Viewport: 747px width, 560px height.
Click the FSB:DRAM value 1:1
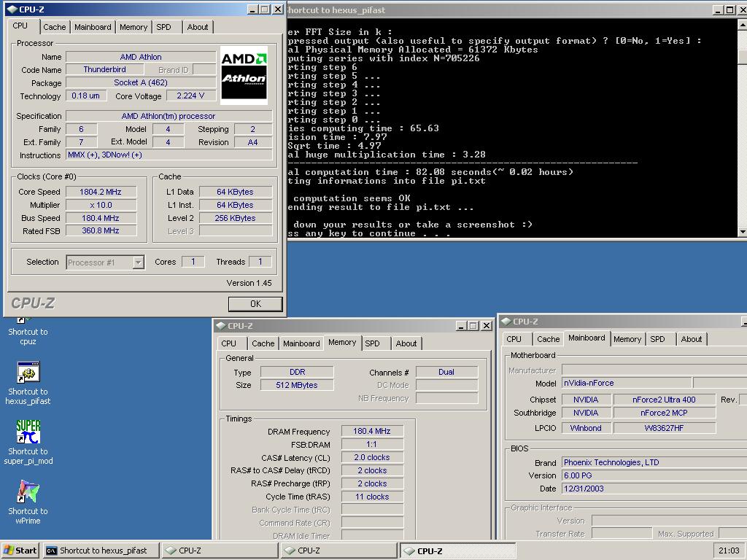pos(372,444)
